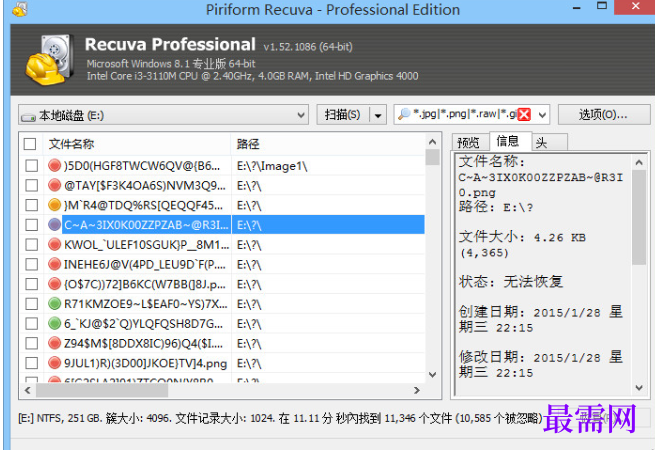Expand the 扫描 button arrow menu
Screen dimensions: 655x450
point(378,115)
